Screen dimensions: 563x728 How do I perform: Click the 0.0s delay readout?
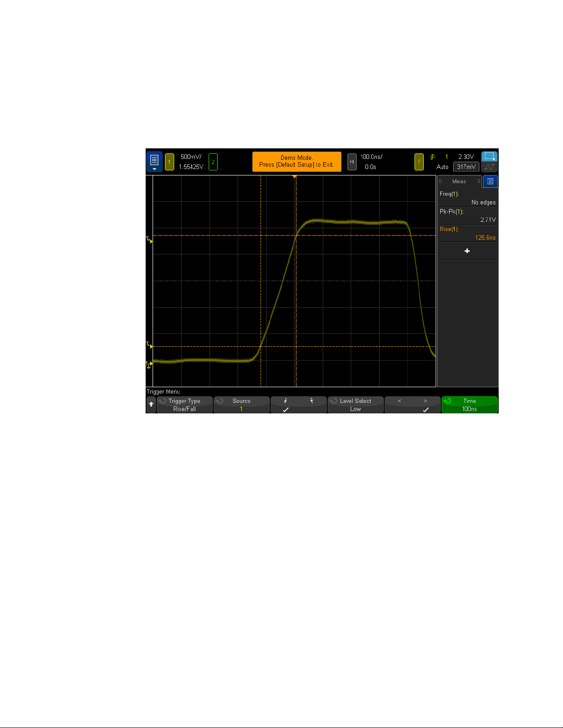371,167
